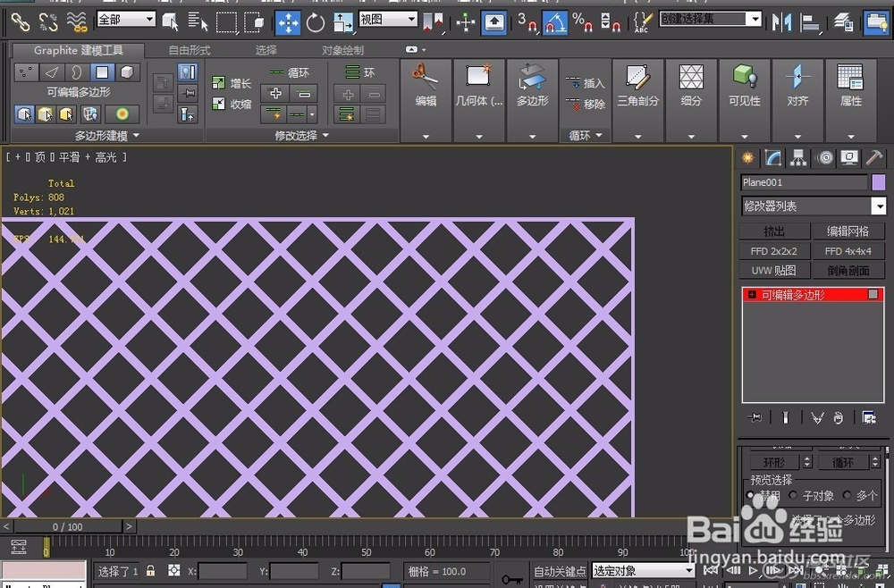Click 循环 loop selection button
Screen dimensions: 894x588
289,72
